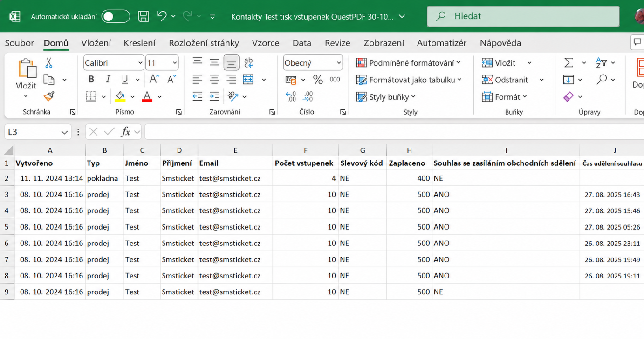Click the increase font size icon
This screenshot has height=339, width=644.
(x=154, y=80)
